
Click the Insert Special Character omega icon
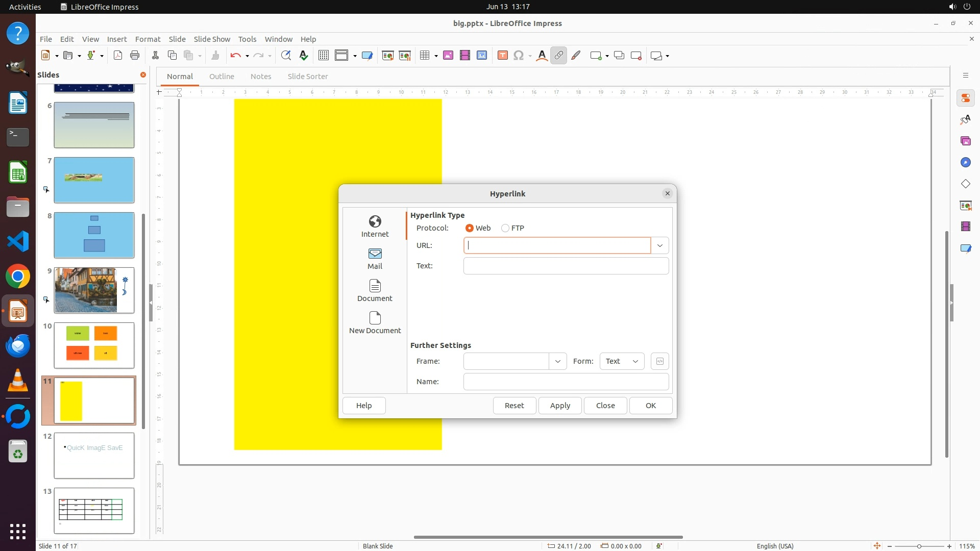coord(519,56)
